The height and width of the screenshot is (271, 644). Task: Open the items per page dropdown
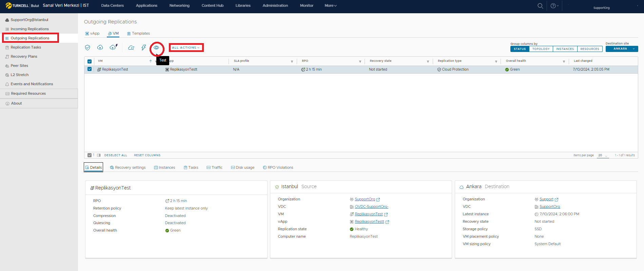(603, 155)
